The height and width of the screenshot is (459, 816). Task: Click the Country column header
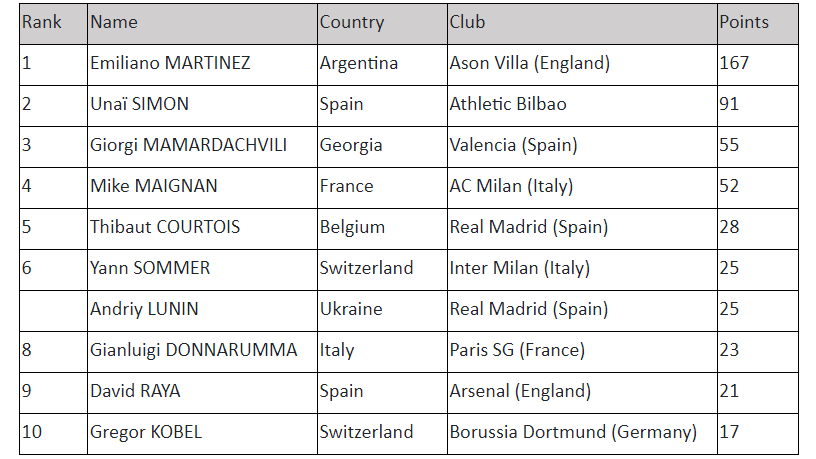pyautogui.click(x=352, y=22)
